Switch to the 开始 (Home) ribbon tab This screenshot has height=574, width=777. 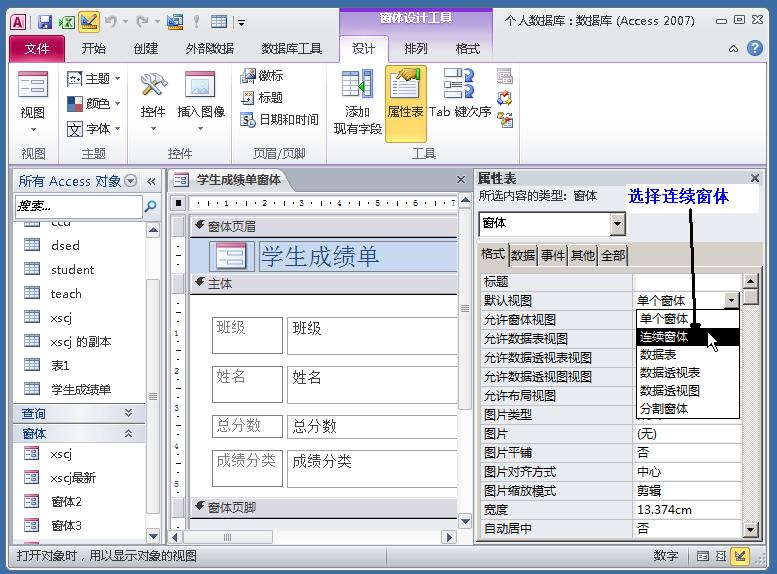coord(94,49)
